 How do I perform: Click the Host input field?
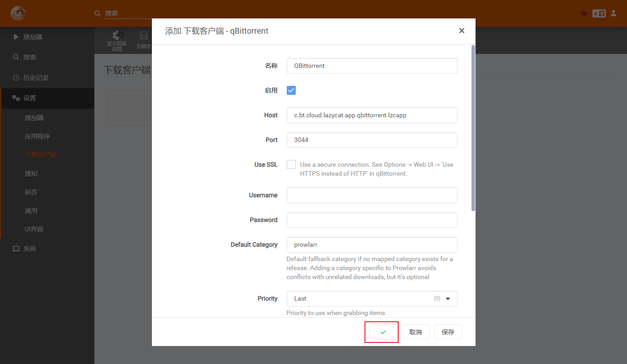coord(372,115)
